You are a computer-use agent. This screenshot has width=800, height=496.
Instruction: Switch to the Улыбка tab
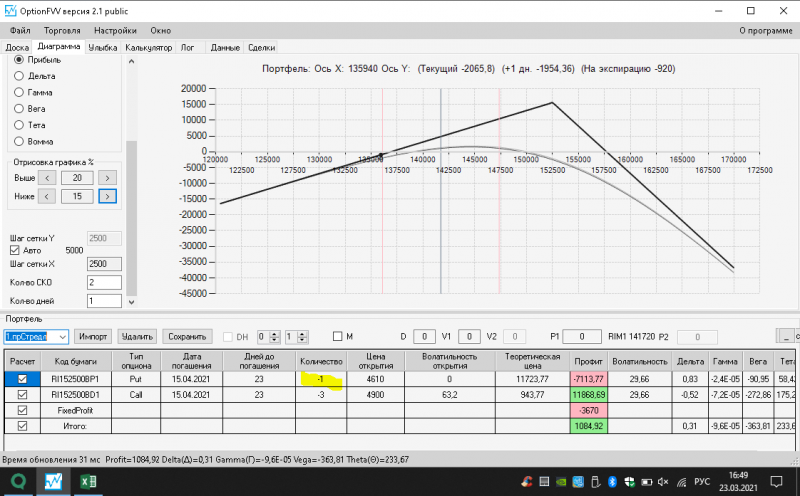pyautogui.click(x=103, y=47)
